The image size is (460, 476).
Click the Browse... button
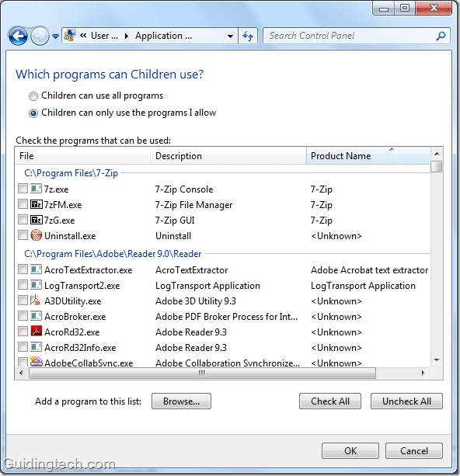click(x=181, y=401)
